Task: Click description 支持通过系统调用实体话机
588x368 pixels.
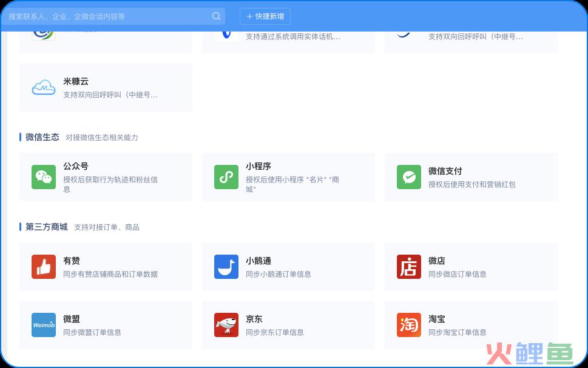Action: point(293,37)
